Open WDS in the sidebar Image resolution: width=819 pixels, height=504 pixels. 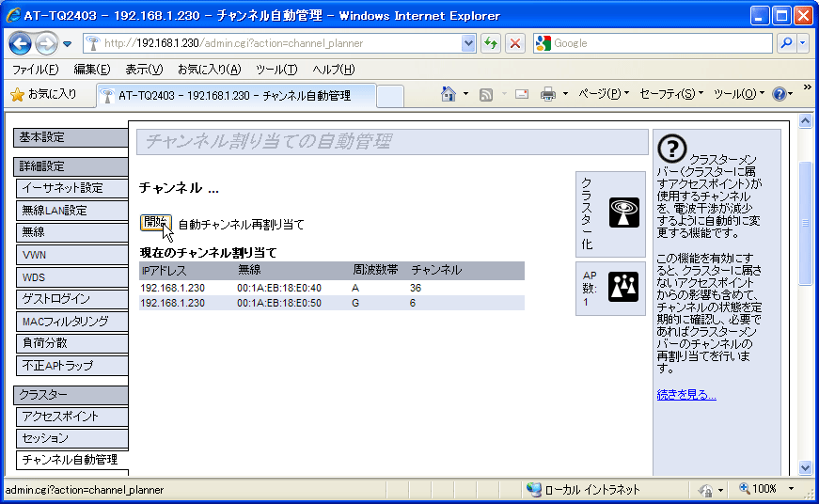(x=72, y=277)
